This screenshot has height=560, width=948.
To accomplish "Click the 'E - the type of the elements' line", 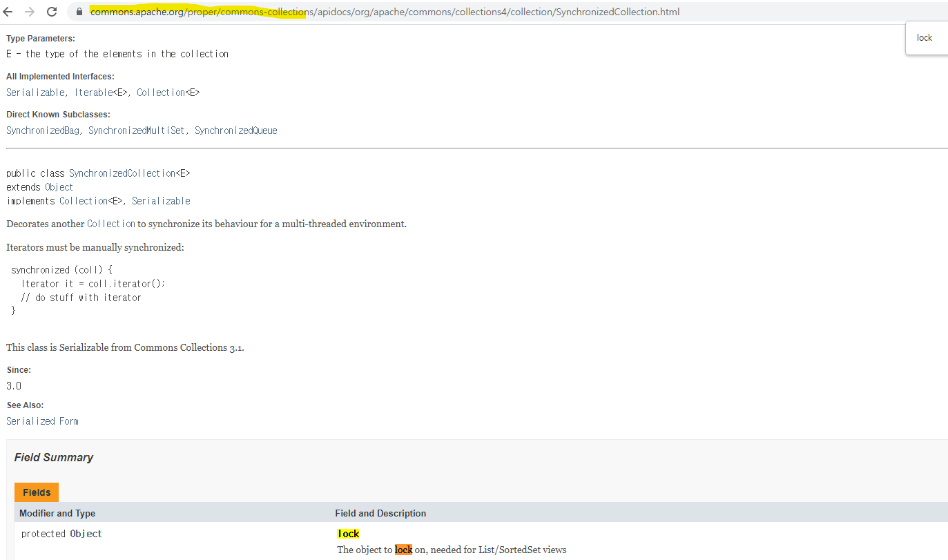I will click(x=117, y=54).
